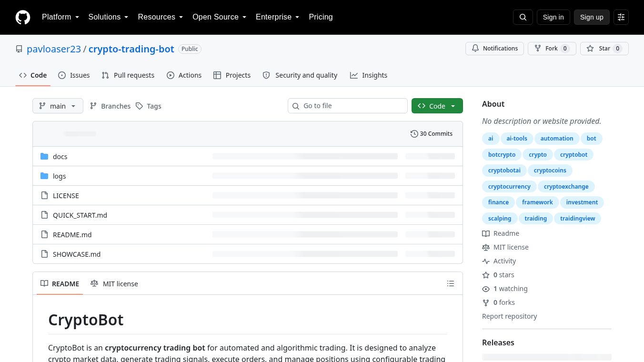Viewport: 644px width, 362px height.
Task: Open the appearance settings icon button
Action: pos(621,17)
